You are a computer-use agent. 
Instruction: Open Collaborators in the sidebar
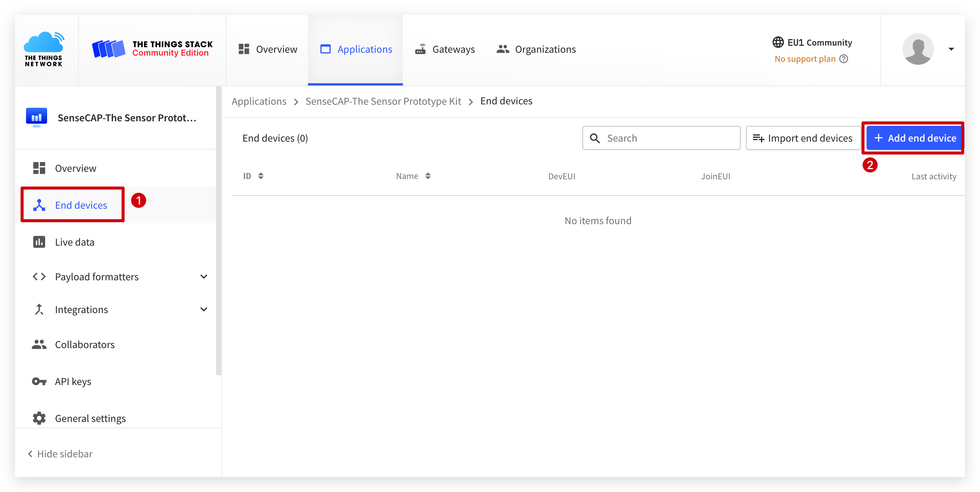[x=116, y=344]
